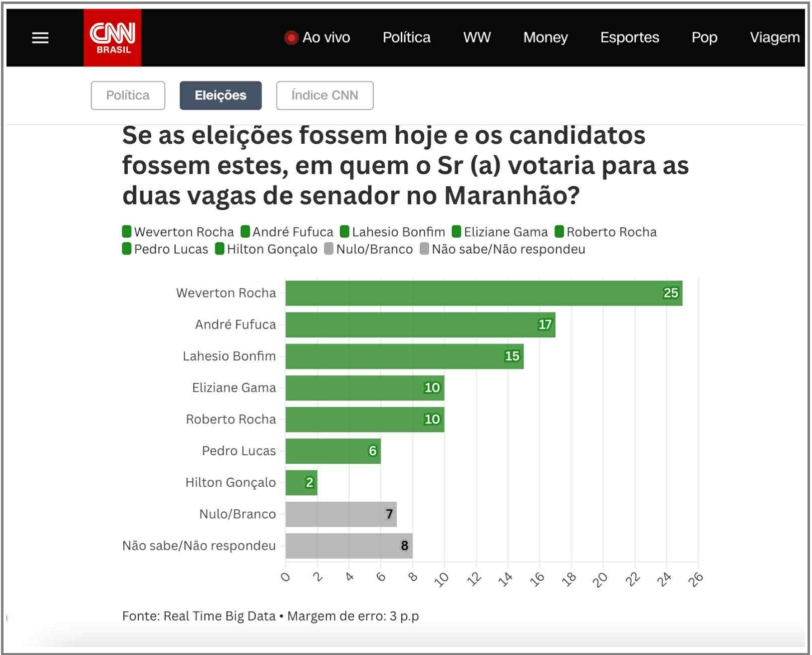Select the Eleições tab button

tap(221, 95)
